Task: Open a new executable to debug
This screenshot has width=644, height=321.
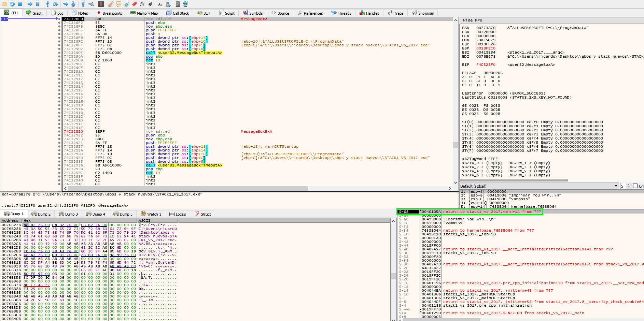Action: click(4, 4)
